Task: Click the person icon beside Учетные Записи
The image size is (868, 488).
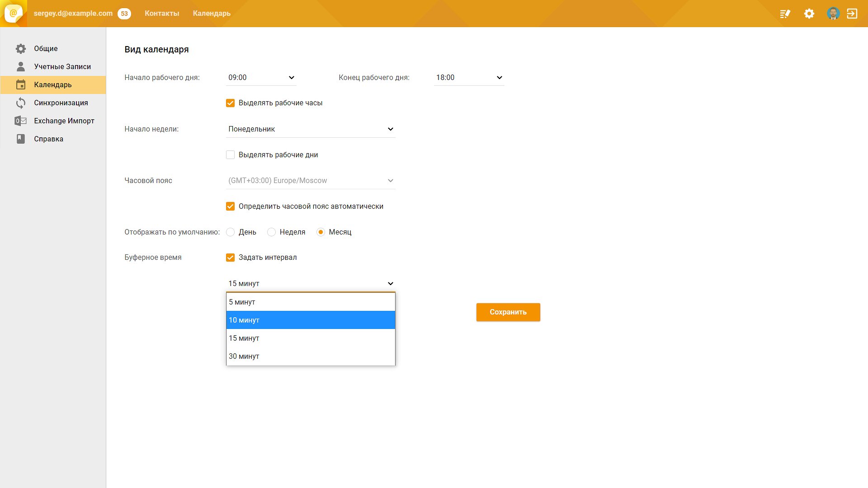Action: coord(21,67)
